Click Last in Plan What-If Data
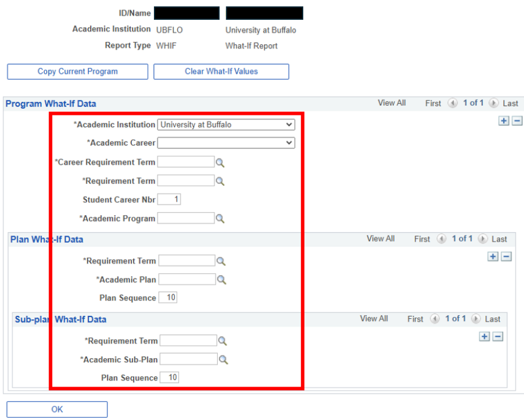 pyautogui.click(x=499, y=239)
